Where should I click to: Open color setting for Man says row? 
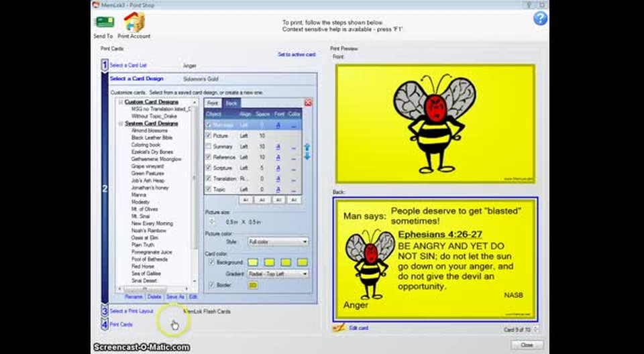click(x=293, y=125)
